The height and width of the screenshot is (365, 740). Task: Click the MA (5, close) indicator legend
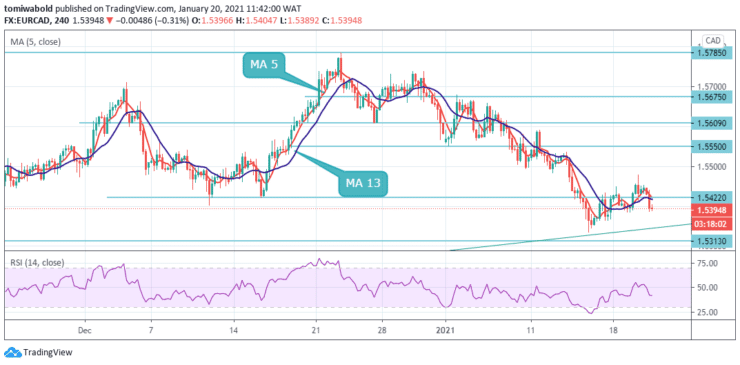pos(36,42)
